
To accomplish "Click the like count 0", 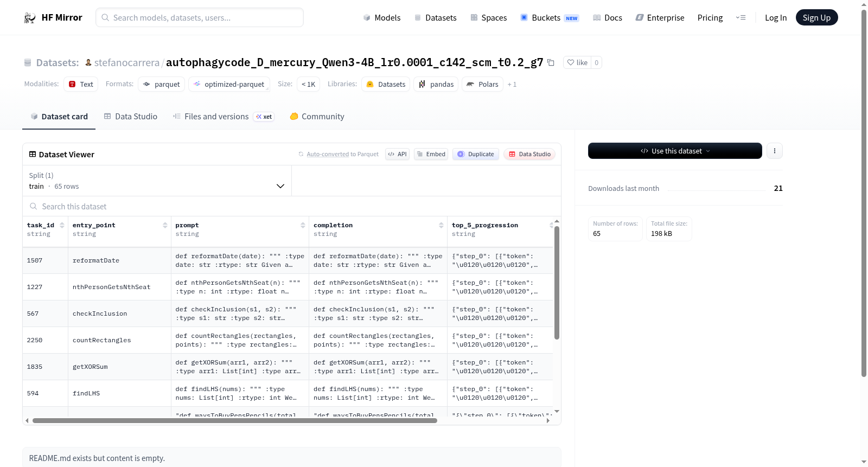I will click(x=596, y=62).
